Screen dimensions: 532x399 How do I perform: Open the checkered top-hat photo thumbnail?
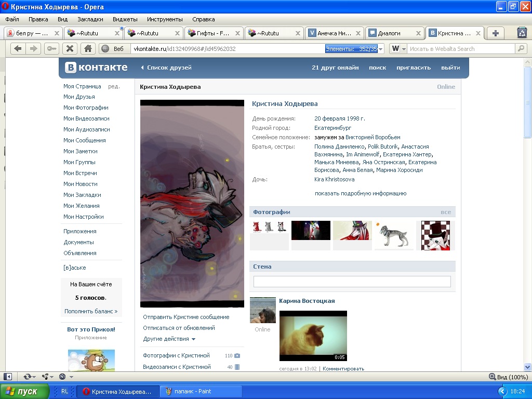[436, 235]
